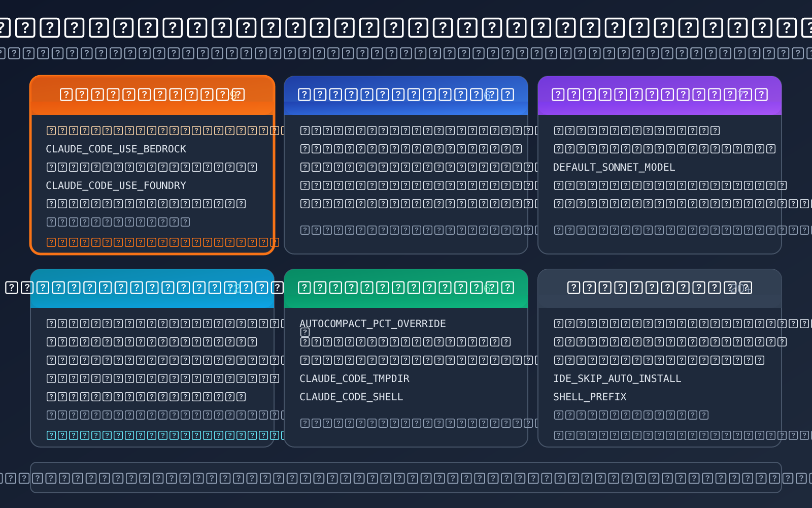Switch to the purple header tab
Viewport: 812px width, 508px height.
point(660,93)
